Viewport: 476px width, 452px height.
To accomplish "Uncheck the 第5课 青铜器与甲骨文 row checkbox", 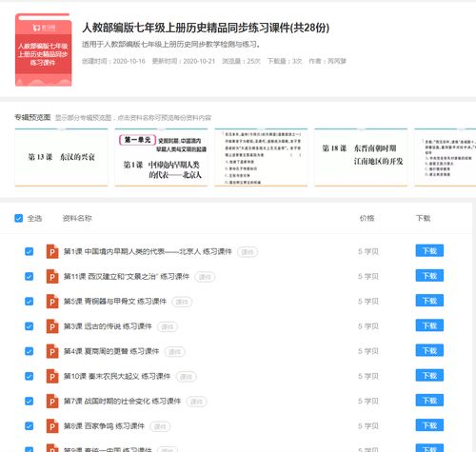I will [x=29, y=302].
